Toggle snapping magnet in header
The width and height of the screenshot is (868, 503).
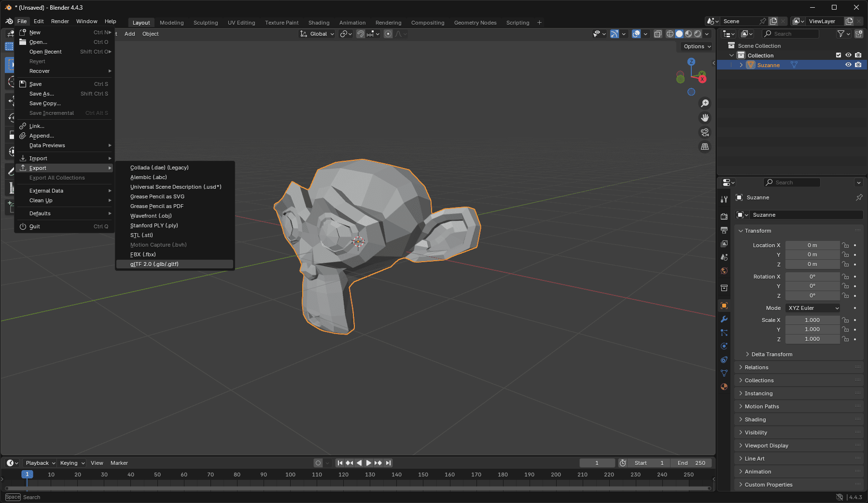point(361,34)
